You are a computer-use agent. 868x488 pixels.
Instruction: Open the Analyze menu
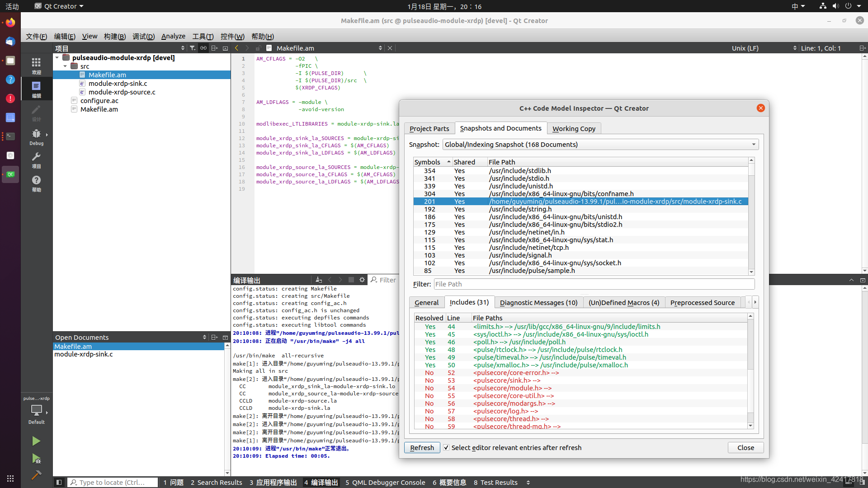click(173, 36)
